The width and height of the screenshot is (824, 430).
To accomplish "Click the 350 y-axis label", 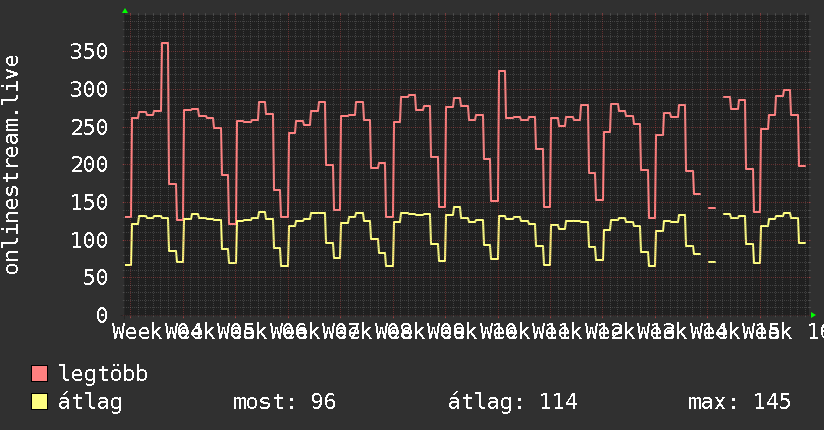I will (89, 52).
